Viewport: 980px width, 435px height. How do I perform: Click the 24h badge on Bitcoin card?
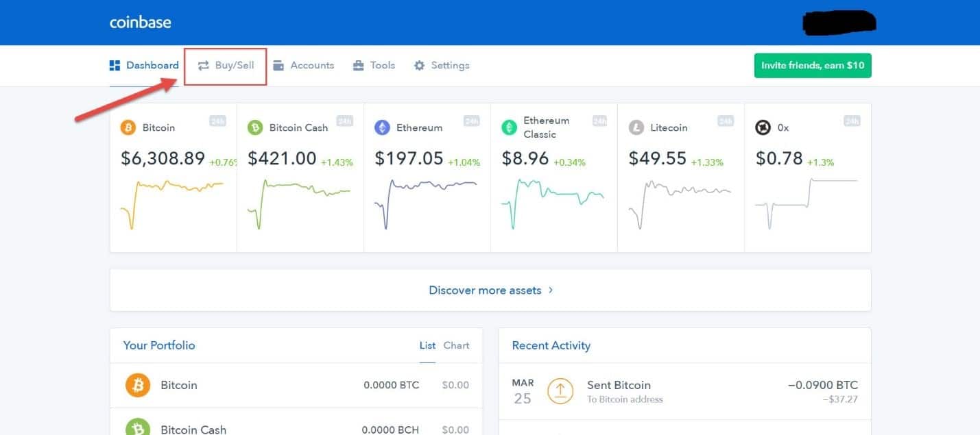217,121
